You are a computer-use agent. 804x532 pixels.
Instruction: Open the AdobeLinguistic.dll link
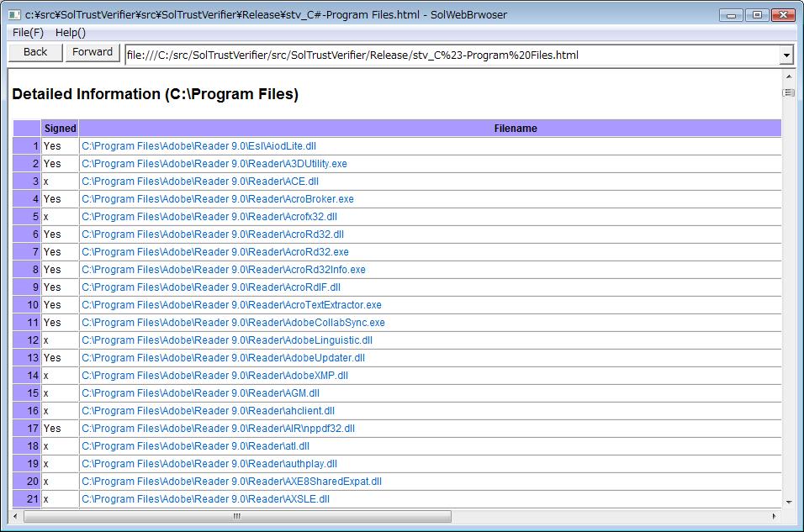pos(226,340)
